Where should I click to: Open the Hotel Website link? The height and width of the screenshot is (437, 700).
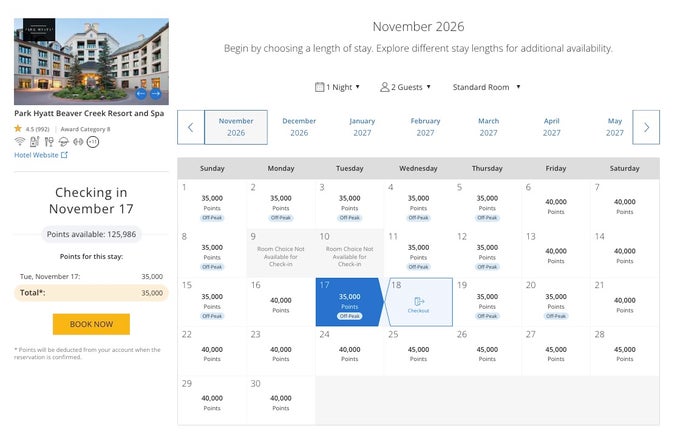[x=41, y=155]
